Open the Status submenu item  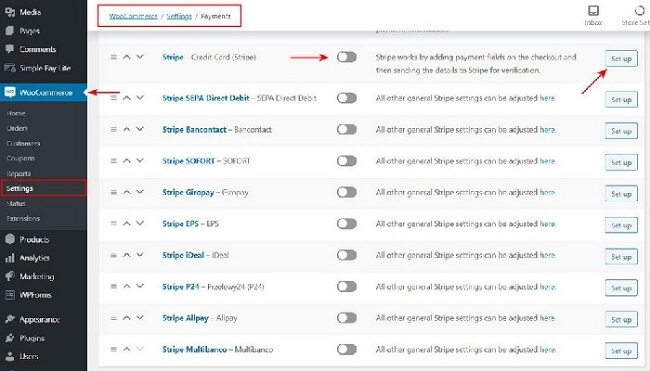pos(16,204)
